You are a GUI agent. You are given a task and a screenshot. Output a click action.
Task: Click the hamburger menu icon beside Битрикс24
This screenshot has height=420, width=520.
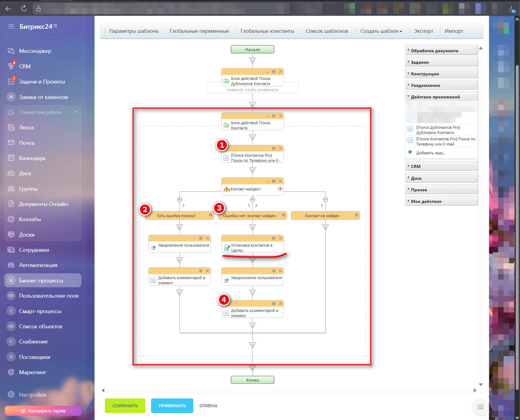(x=11, y=26)
